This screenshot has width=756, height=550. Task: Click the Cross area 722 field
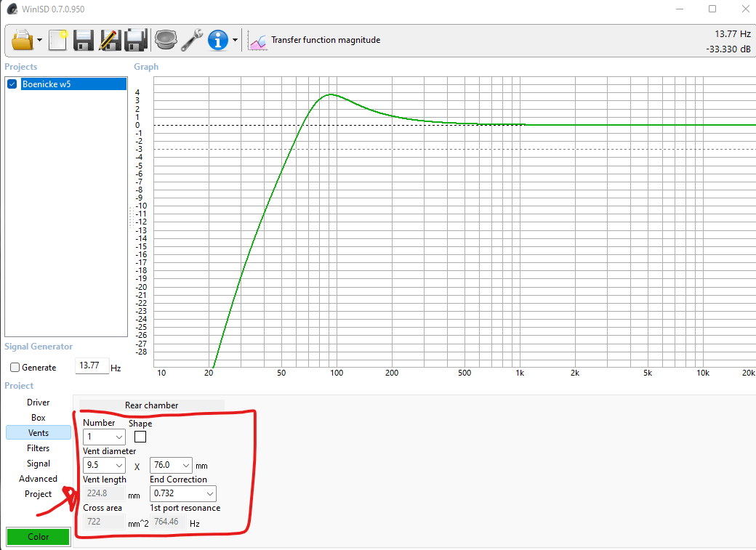[x=104, y=522]
